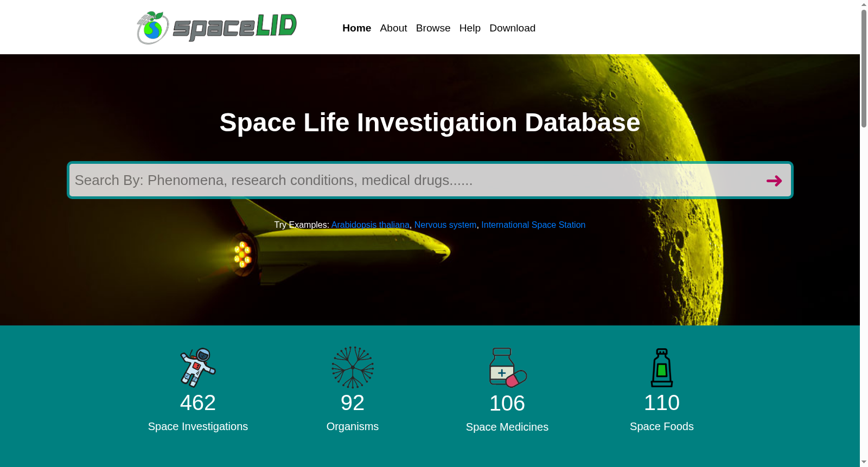Try the Arabidopsis thaliana example
The image size is (868, 467).
[371, 225]
